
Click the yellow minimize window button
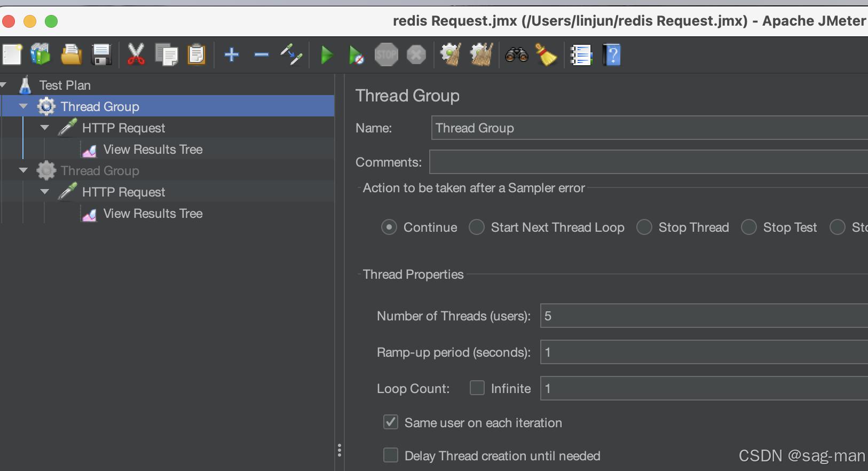coord(30,21)
